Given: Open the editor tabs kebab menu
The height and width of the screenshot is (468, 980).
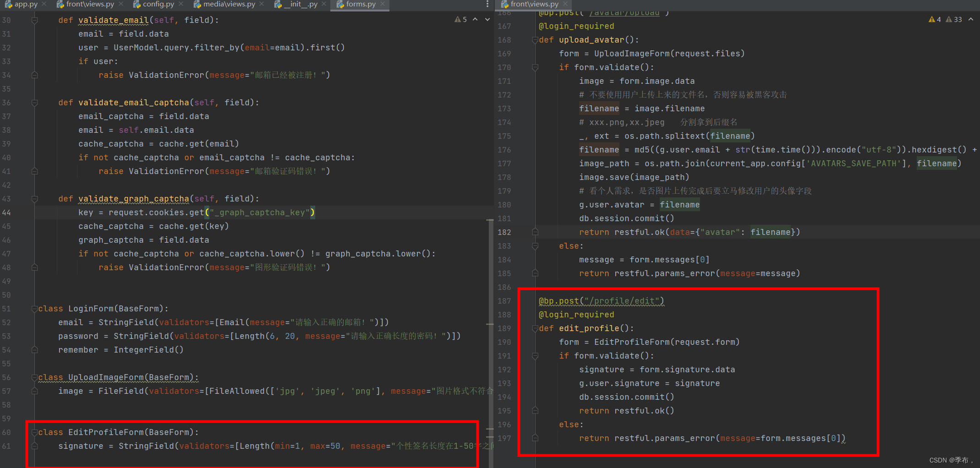Looking at the screenshot, I should click(487, 4).
